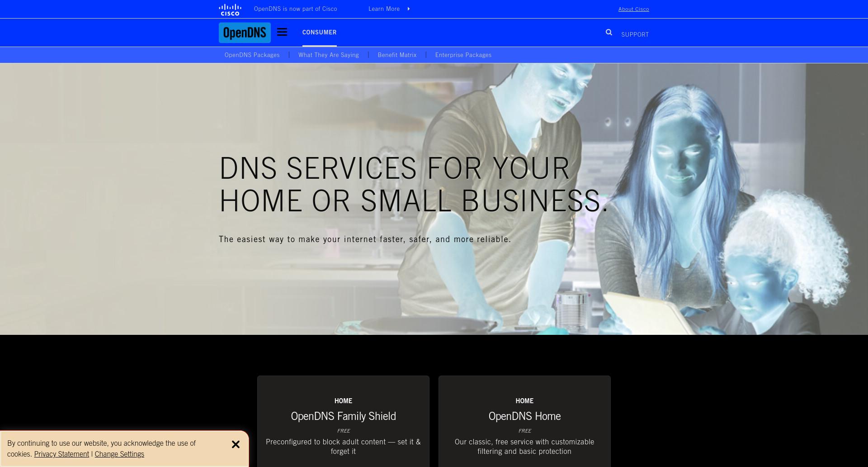Screen dimensions: 868x467
Task: Open the Benefit Matrix item
Action: (397, 55)
